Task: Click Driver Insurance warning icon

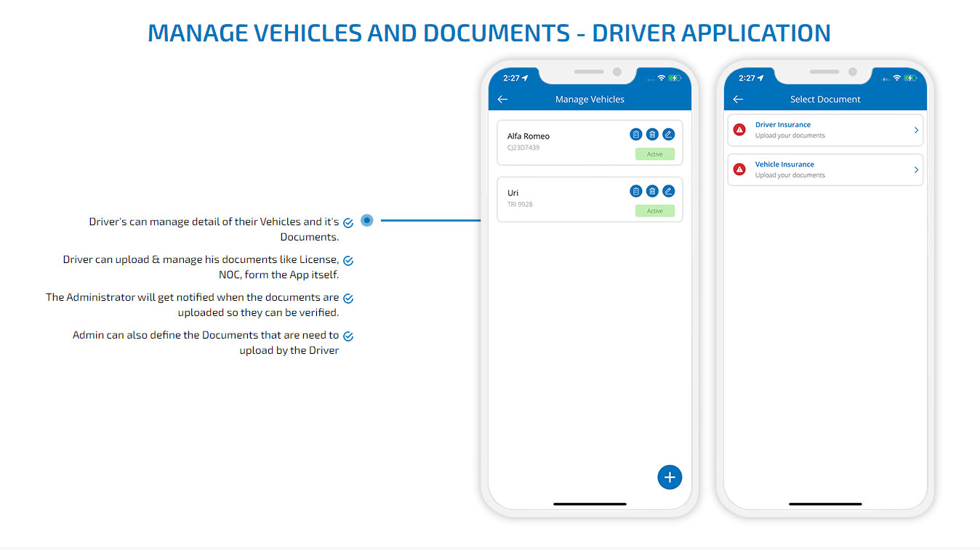Action: (739, 130)
